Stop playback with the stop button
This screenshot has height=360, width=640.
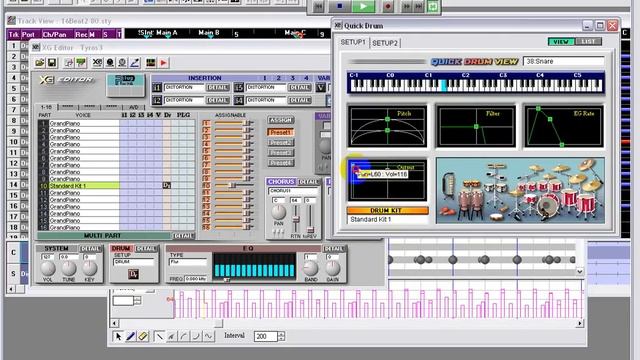click(340, 6)
